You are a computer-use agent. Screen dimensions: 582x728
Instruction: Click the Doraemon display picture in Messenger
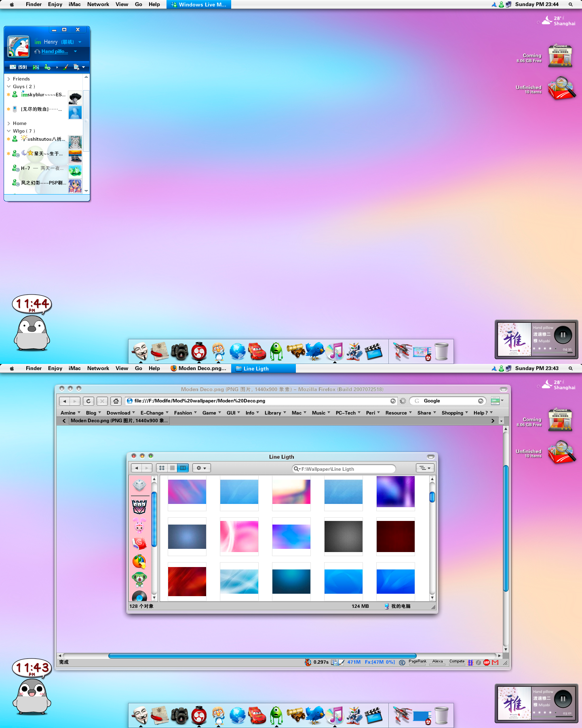(19, 47)
